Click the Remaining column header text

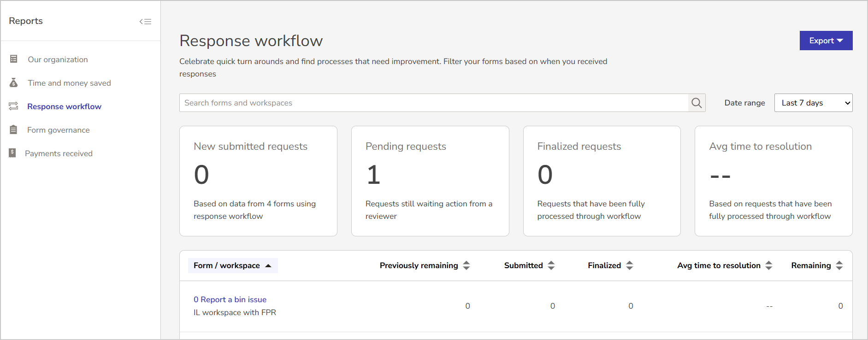click(811, 265)
